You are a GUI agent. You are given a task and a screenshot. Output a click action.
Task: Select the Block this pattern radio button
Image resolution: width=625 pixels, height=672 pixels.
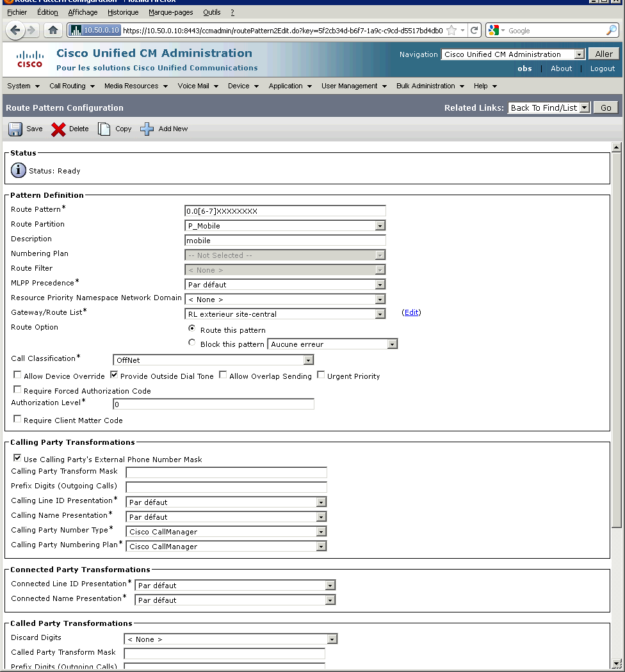click(x=191, y=342)
